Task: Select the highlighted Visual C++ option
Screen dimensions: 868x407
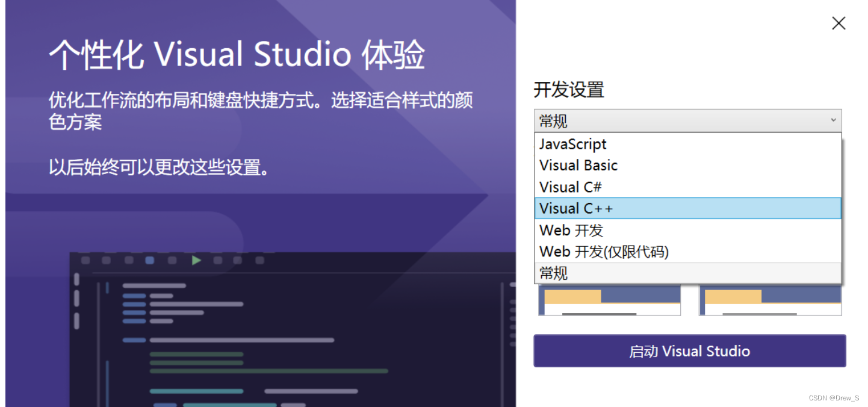Action: [x=687, y=208]
